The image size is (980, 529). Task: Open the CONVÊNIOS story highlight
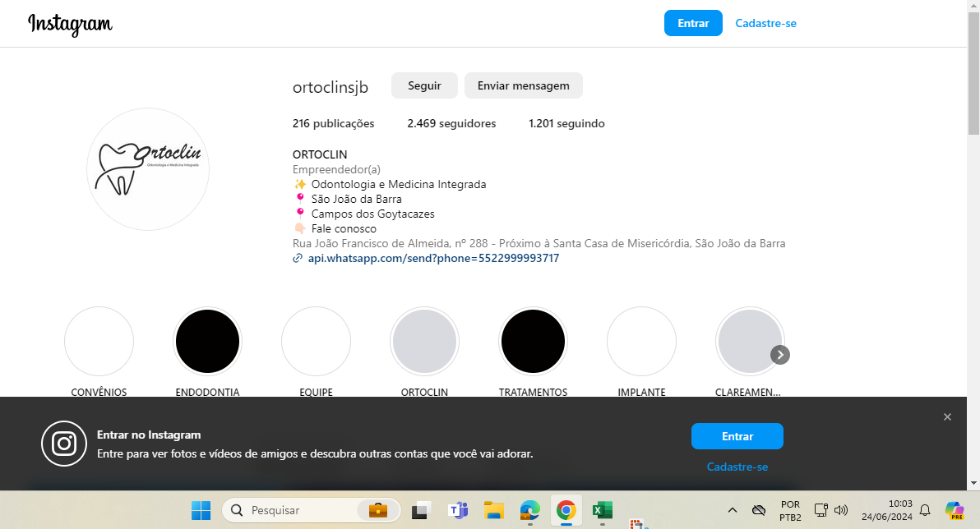(99, 341)
